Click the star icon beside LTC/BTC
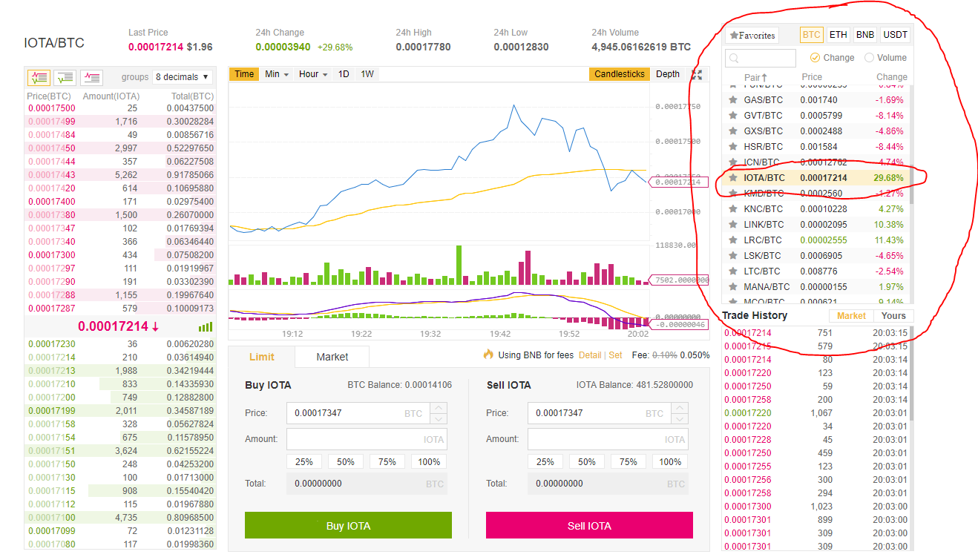 point(733,271)
